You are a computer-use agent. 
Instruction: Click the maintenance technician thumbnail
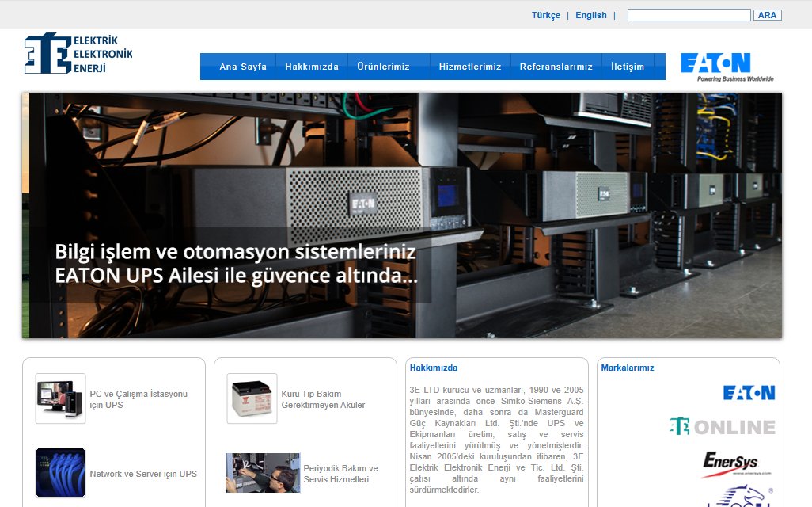tap(263, 473)
